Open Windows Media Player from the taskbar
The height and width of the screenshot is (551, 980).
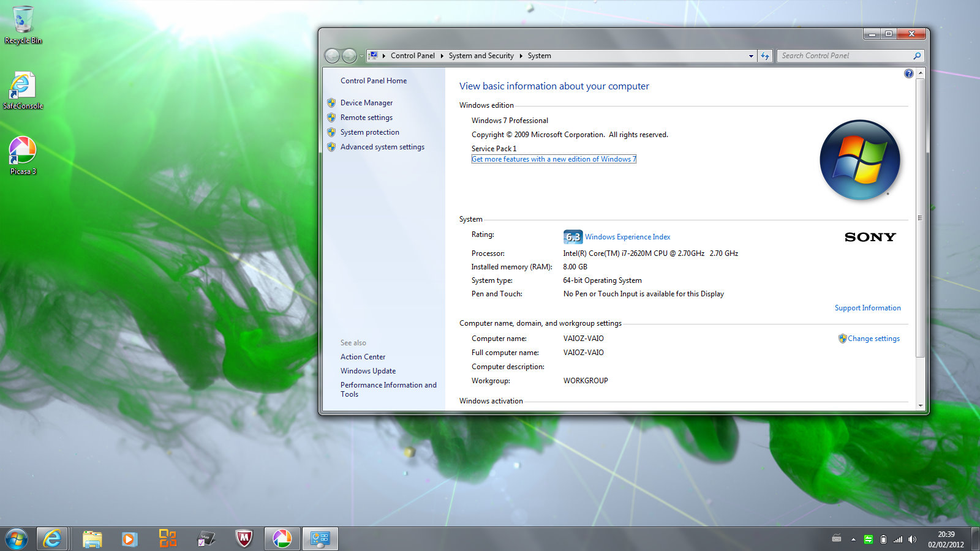tap(129, 539)
